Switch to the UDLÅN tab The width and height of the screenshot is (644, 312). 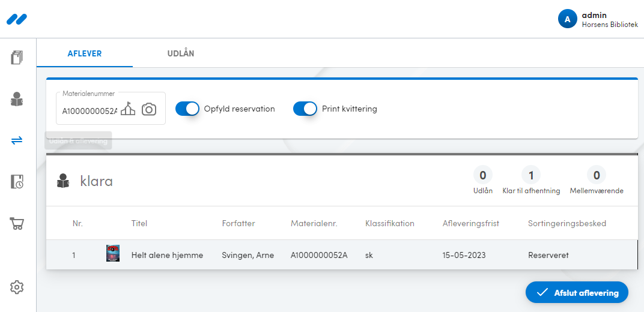tap(180, 53)
